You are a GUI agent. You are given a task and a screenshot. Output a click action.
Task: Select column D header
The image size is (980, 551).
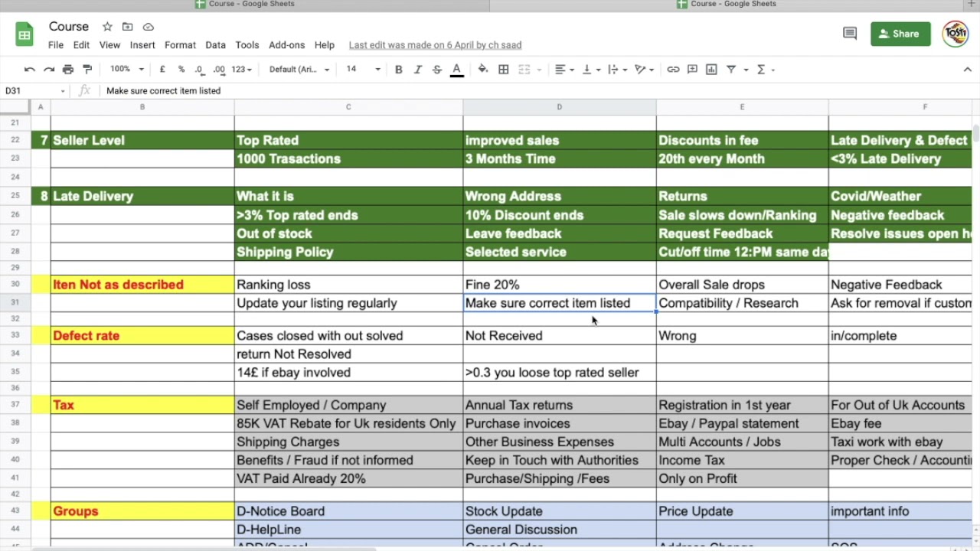point(559,107)
